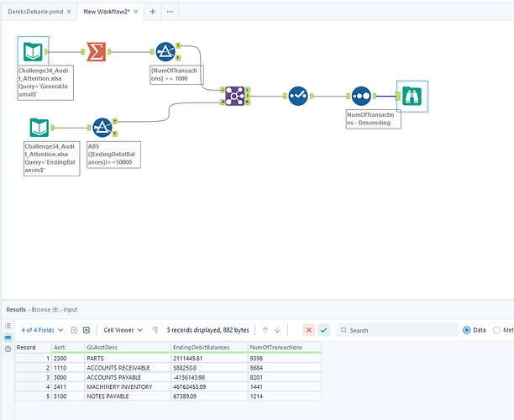Screen dimensions: 514x420
Task: Click Filter tool with ABS EndingDebitBalances
Action: tap(102, 128)
